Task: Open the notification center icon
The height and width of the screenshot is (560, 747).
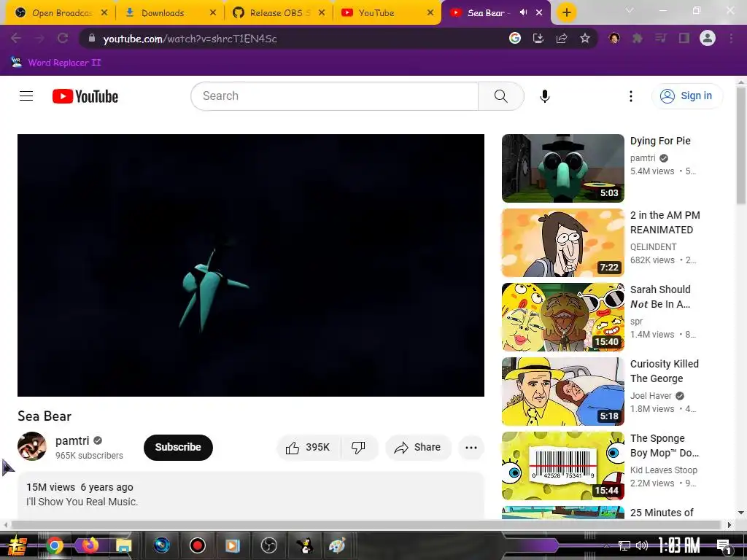Action: 724,546
